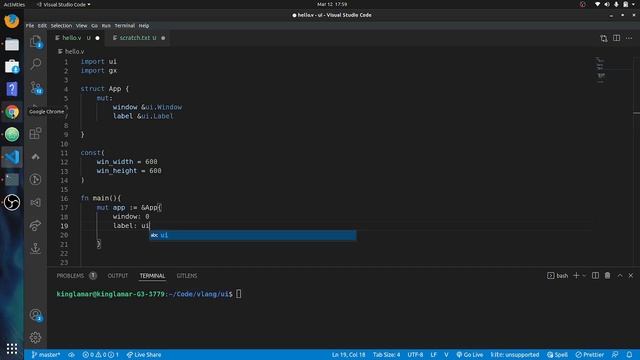Change the LF end of line sequence

433,355
